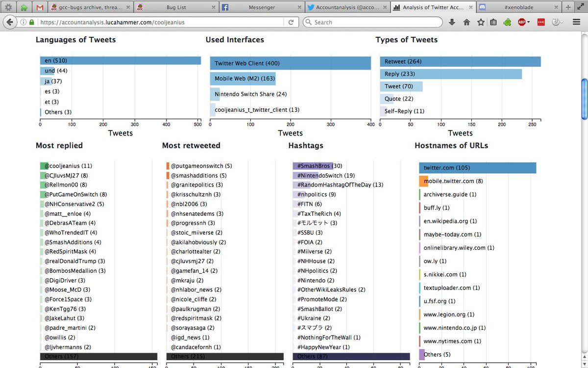Screen dimensions: 588x368
Task: Click @paulkrugman (2) in Most retweeted
Action: click(x=195, y=309)
